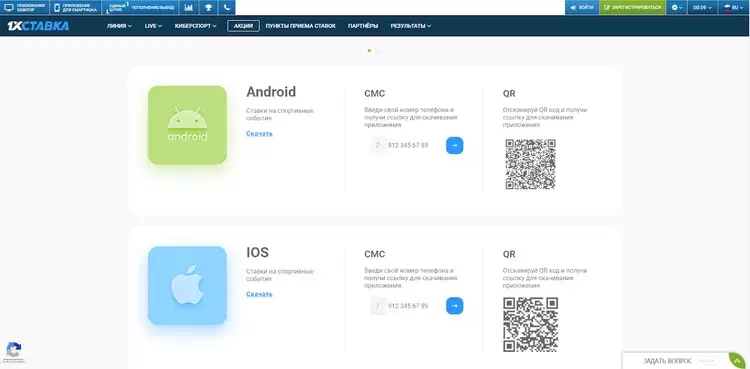Click the Android phone number field

click(407, 145)
